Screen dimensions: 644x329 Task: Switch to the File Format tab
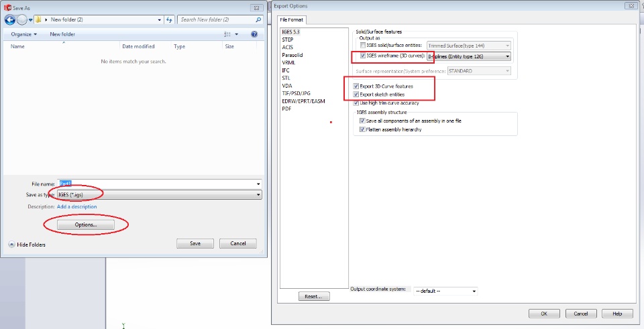click(291, 19)
